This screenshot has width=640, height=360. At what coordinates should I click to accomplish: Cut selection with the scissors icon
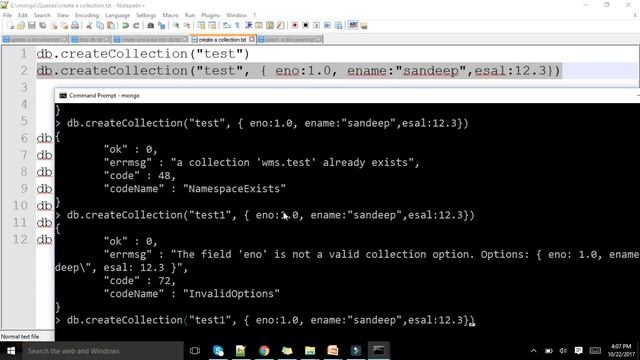89,25
